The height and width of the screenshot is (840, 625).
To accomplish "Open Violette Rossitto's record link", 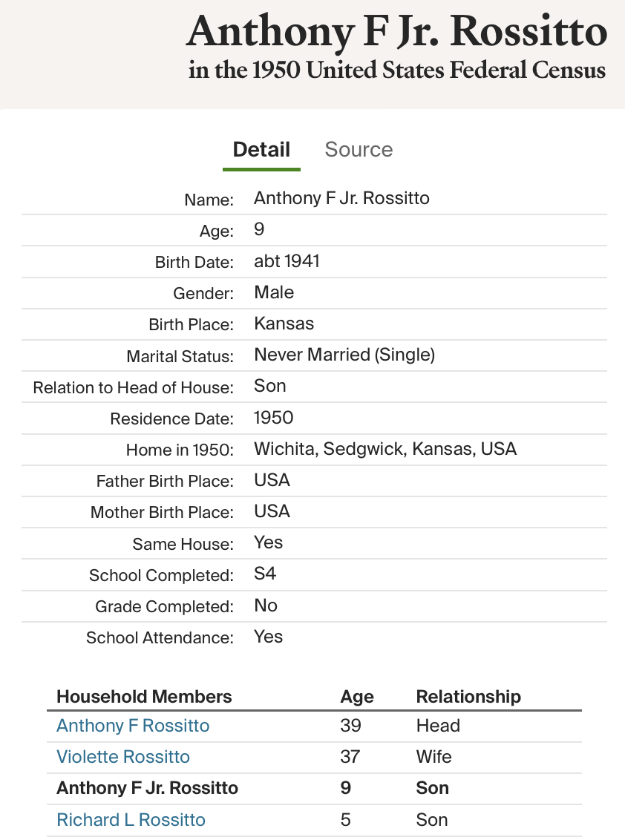I will (x=123, y=757).
